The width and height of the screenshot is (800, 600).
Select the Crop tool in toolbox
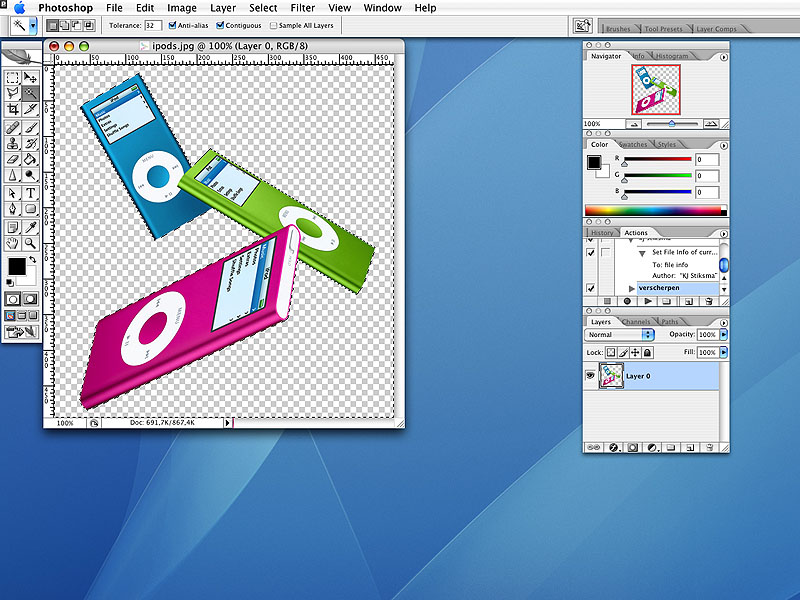(x=13, y=108)
